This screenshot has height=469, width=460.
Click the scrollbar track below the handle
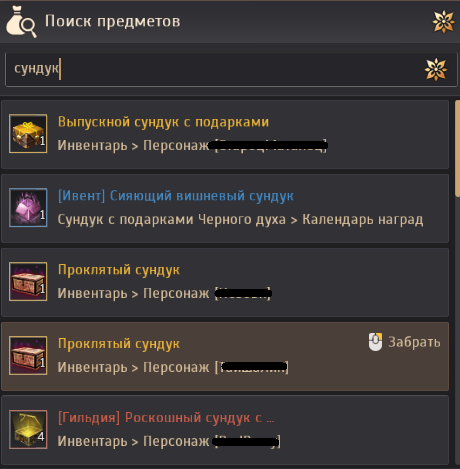click(457, 330)
